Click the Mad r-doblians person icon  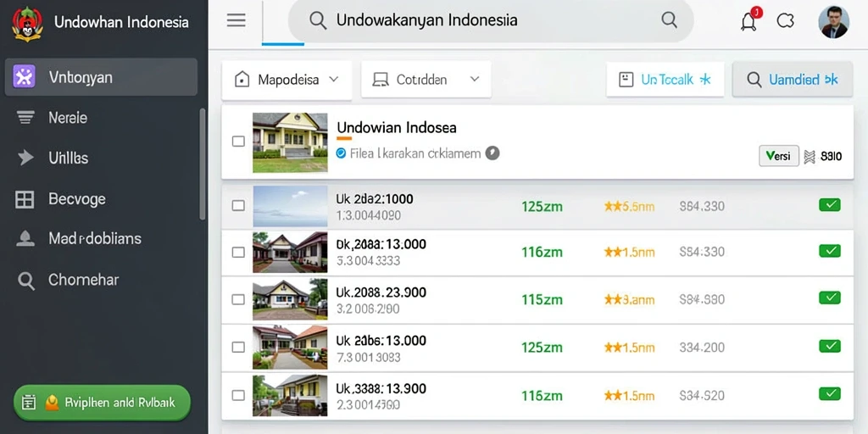click(25, 238)
